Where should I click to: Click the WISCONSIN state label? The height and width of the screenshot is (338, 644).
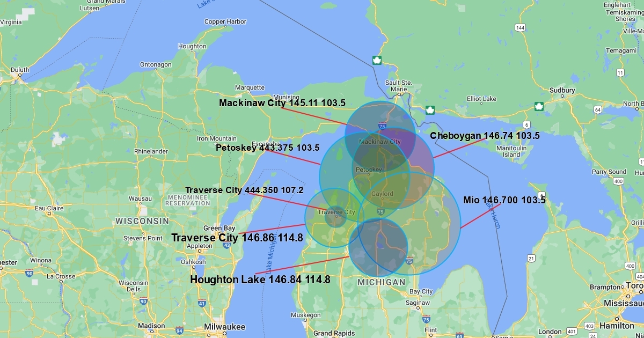pyautogui.click(x=142, y=221)
